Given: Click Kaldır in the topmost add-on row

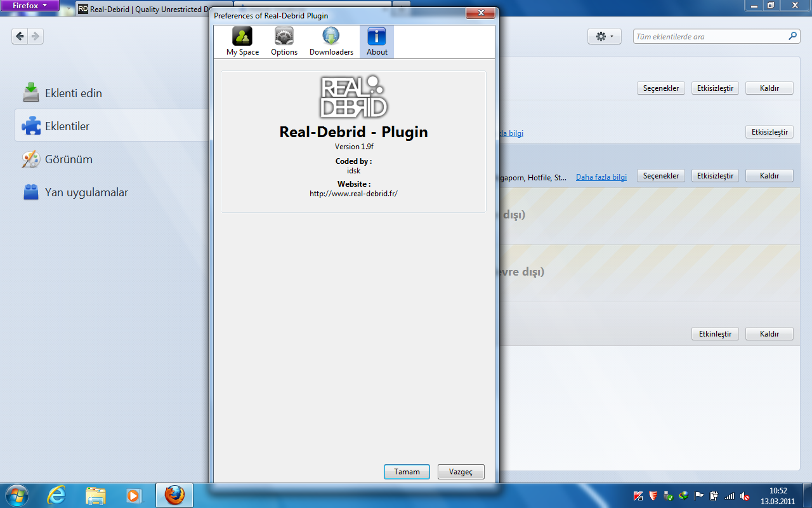Looking at the screenshot, I should [769, 88].
